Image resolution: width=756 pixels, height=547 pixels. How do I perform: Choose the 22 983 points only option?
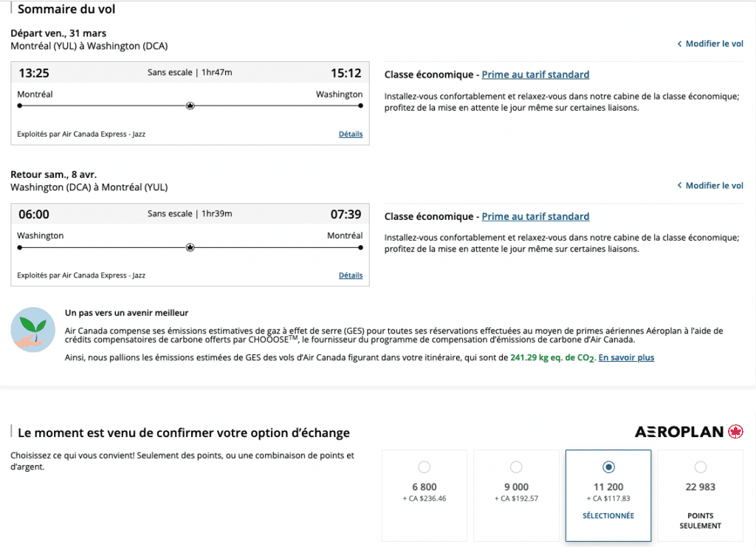pyautogui.click(x=700, y=467)
